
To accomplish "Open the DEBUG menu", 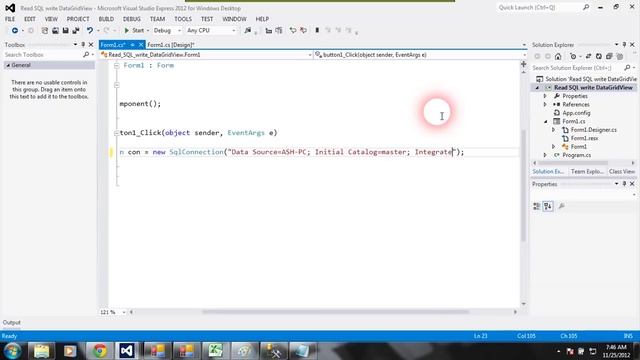I will pos(131,19).
